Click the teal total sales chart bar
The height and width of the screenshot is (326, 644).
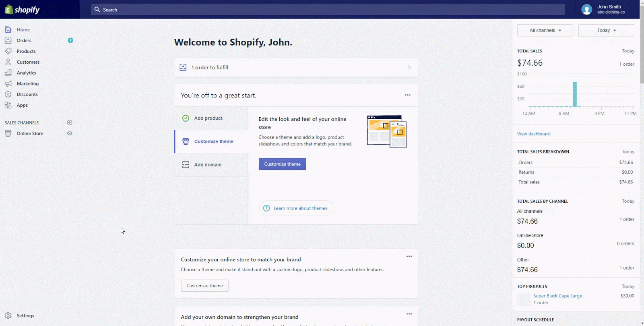point(575,94)
